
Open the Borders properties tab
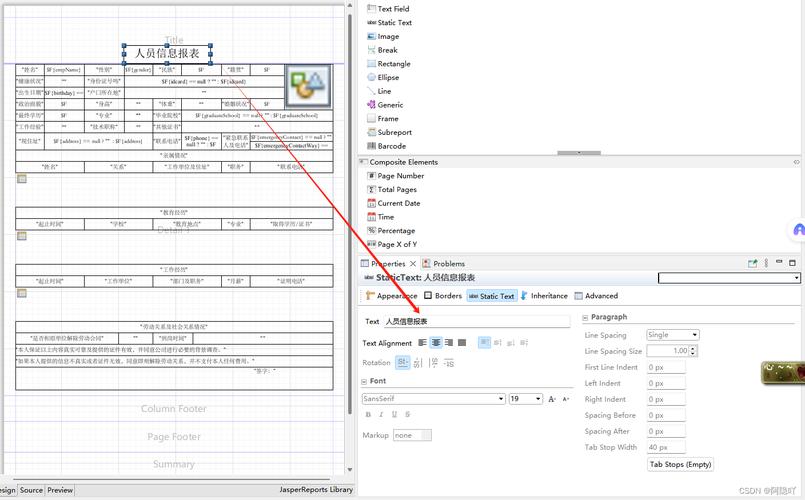(x=443, y=296)
